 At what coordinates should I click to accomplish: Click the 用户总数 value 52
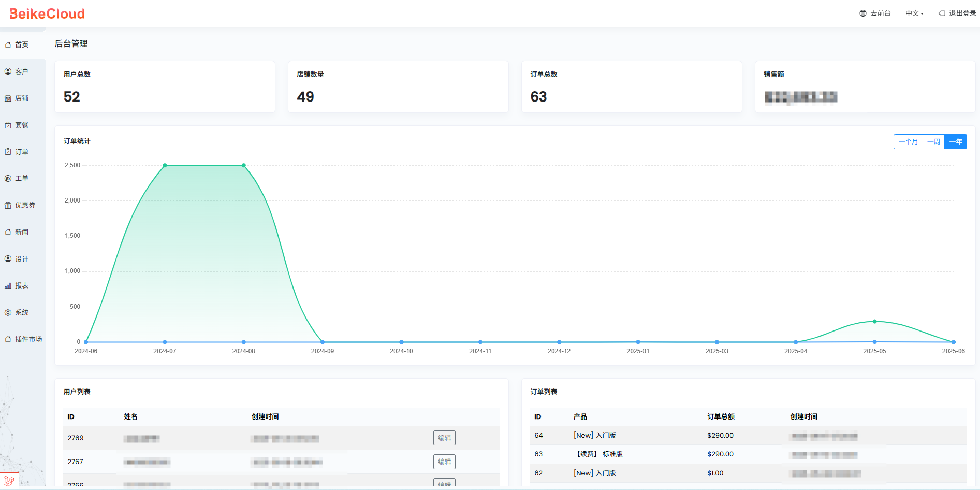point(72,97)
